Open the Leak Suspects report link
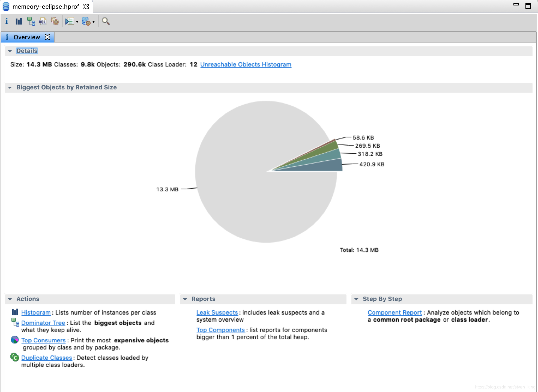538x392 pixels. [x=217, y=313]
